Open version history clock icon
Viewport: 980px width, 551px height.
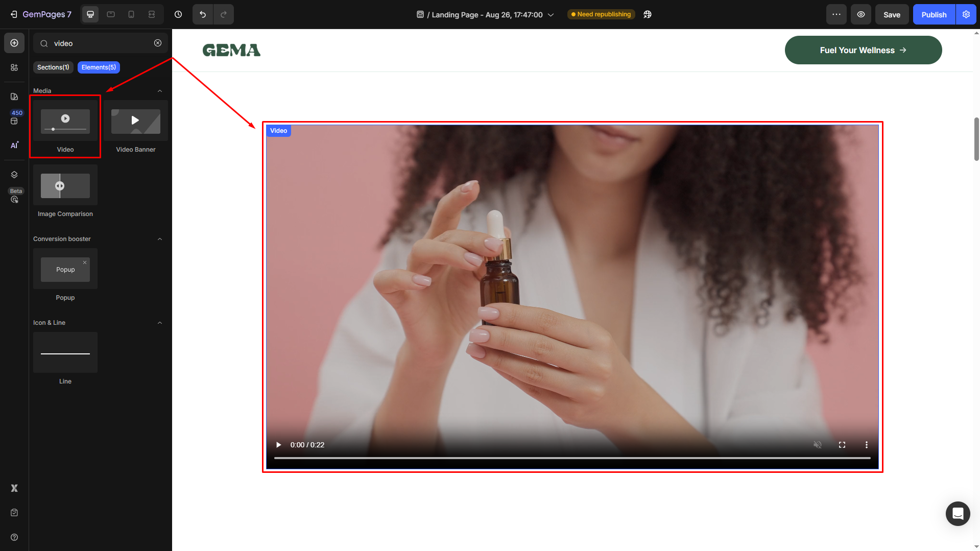(x=178, y=14)
